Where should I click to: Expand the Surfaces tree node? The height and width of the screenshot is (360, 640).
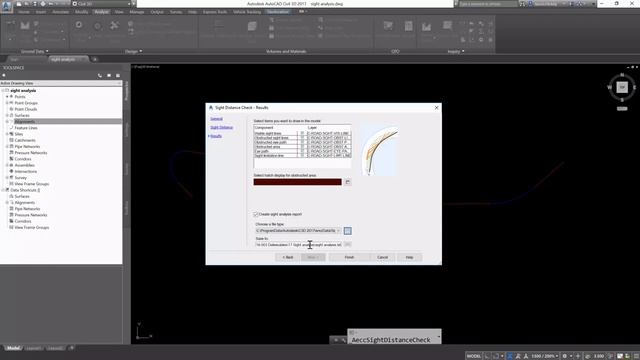click(x=7, y=116)
